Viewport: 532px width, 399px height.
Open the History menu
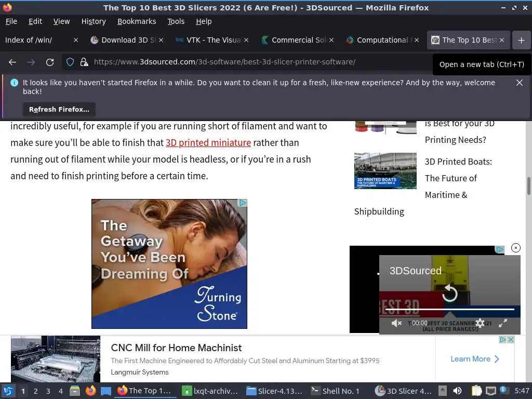[94, 21]
